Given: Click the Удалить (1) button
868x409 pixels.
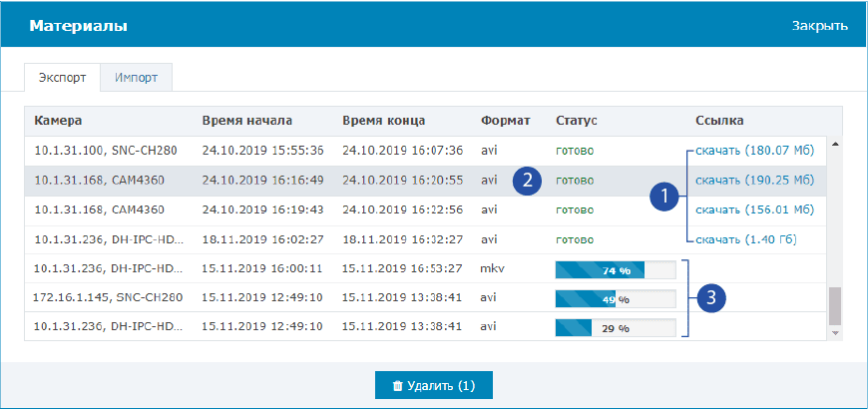Looking at the screenshot, I should [x=433, y=385].
